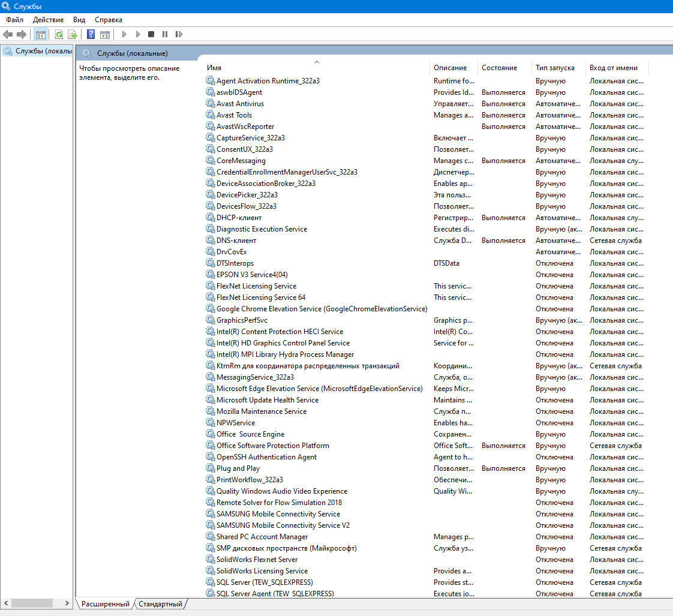
Task: Click the Services title bar gear icon
Action: (x=5, y=6)
